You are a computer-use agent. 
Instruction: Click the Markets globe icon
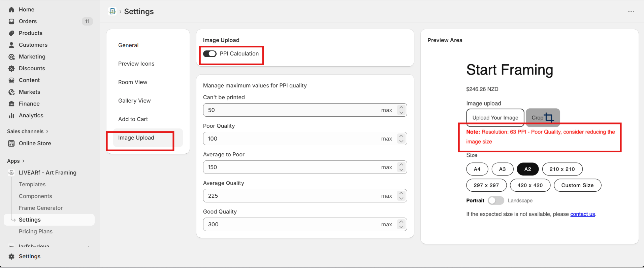(11, 92)
